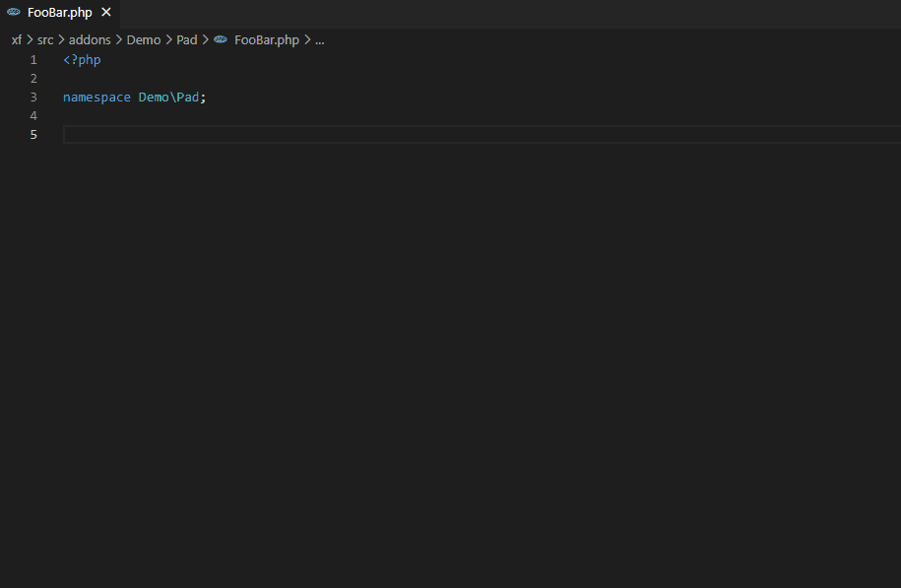Place the cursor on the <?php opening tag

click(x=82, y=60)
